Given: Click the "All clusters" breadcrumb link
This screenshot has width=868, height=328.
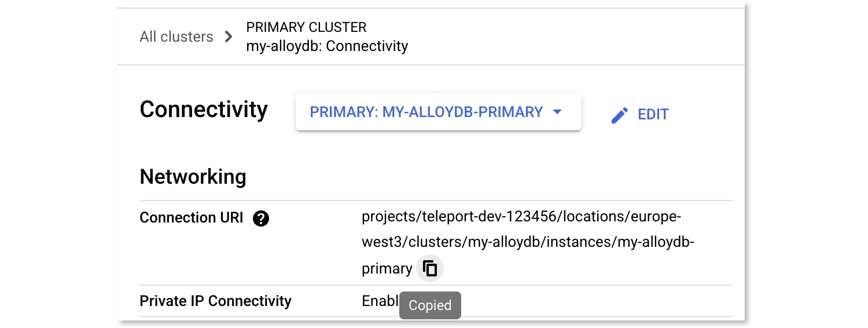Looking at the screenshot, I should coord(176,37).
